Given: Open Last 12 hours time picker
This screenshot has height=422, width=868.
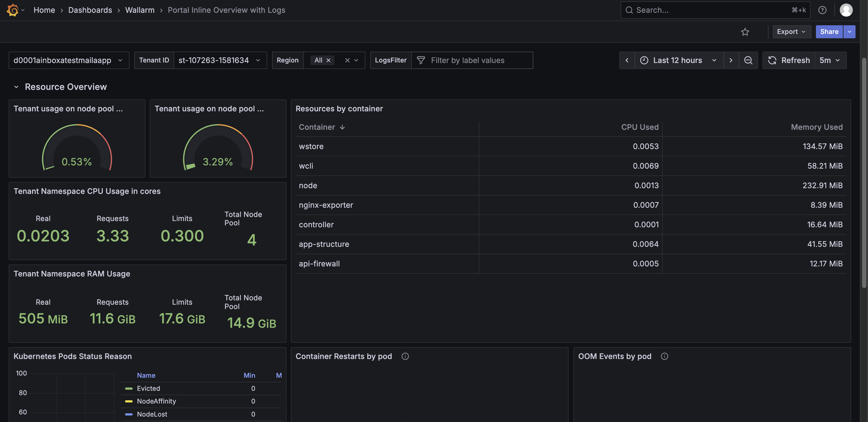Looking at the screenshot, I should click(x=678, y=60).
